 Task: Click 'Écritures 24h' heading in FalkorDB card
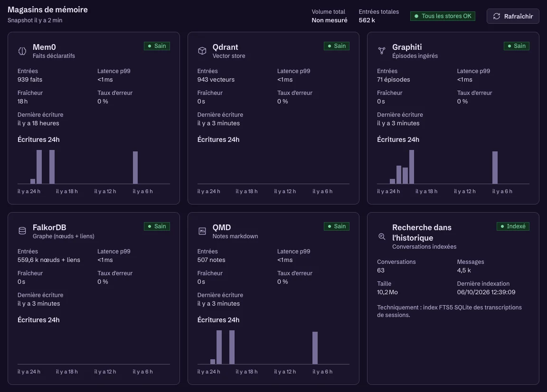(38, 320)
